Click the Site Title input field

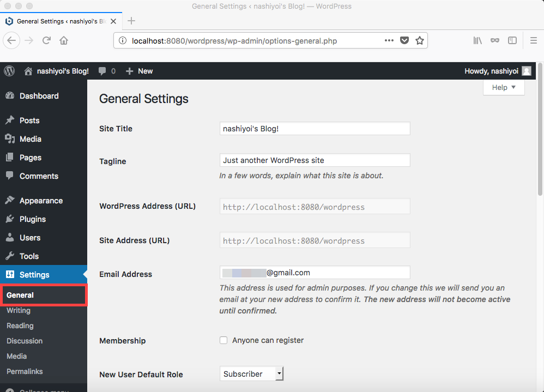(315, 128)
